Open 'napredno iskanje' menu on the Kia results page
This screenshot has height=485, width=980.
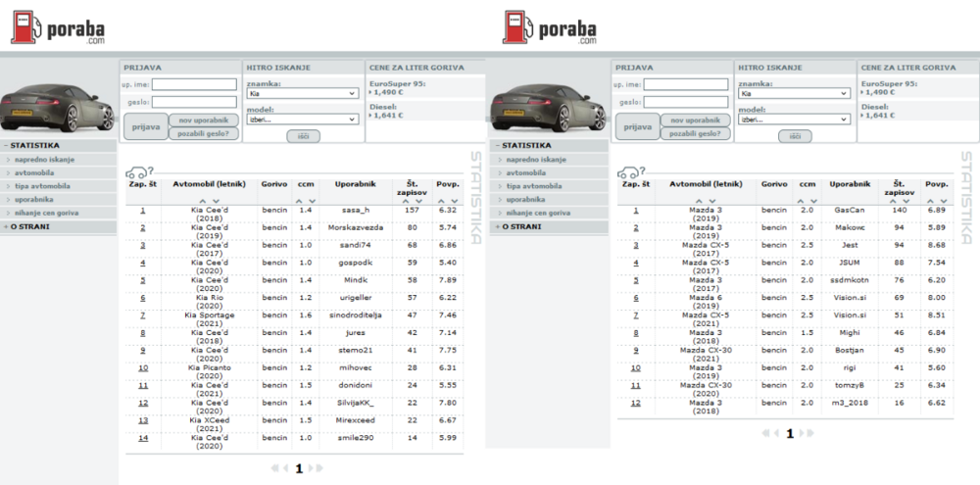click(x=43, y=159)
